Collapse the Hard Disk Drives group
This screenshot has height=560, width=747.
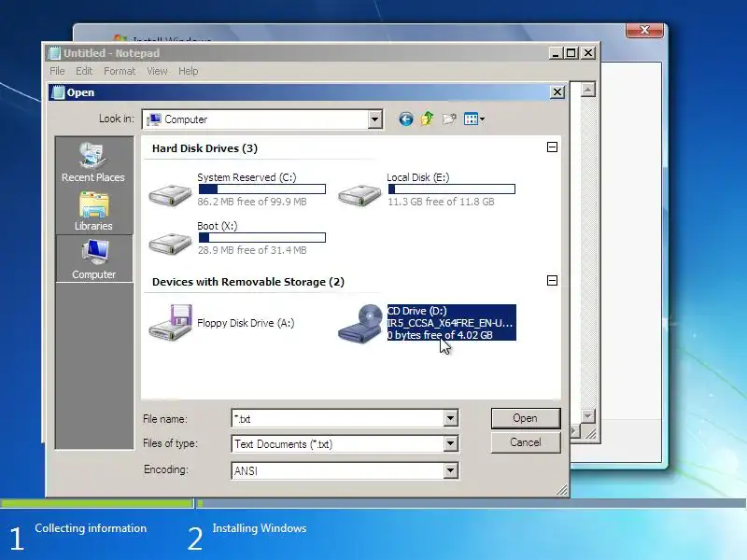pos(552,147)
